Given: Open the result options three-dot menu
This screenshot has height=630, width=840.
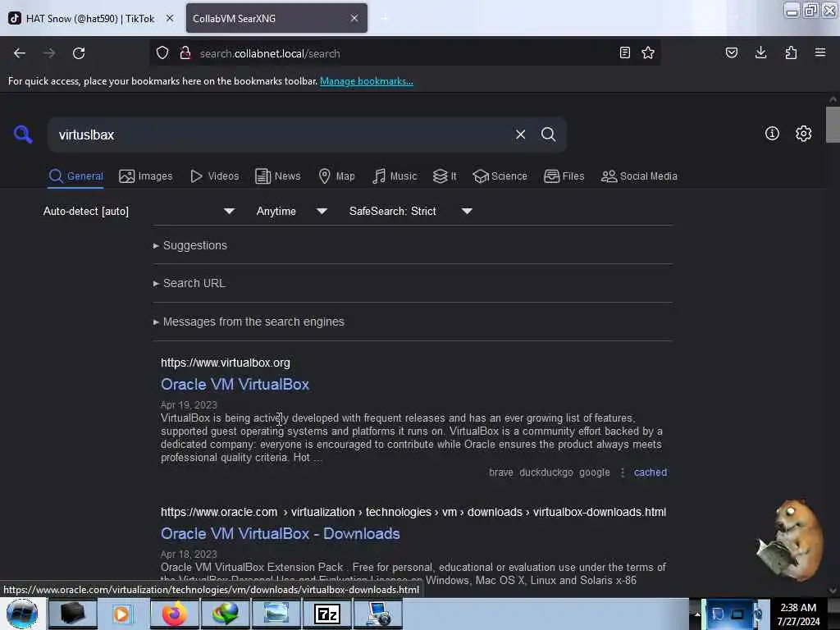Looking at the screenshot, I should pos(622,472).
